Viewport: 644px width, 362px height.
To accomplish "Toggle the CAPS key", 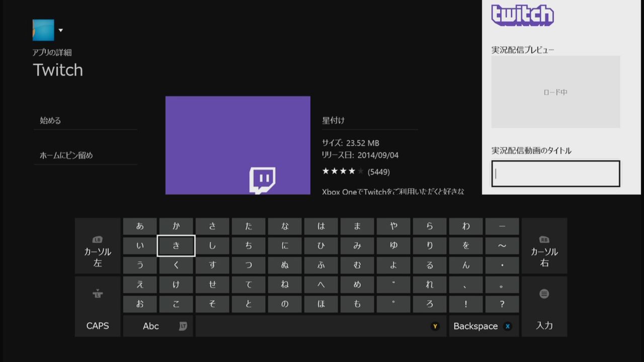I will (x=98, y=306).
